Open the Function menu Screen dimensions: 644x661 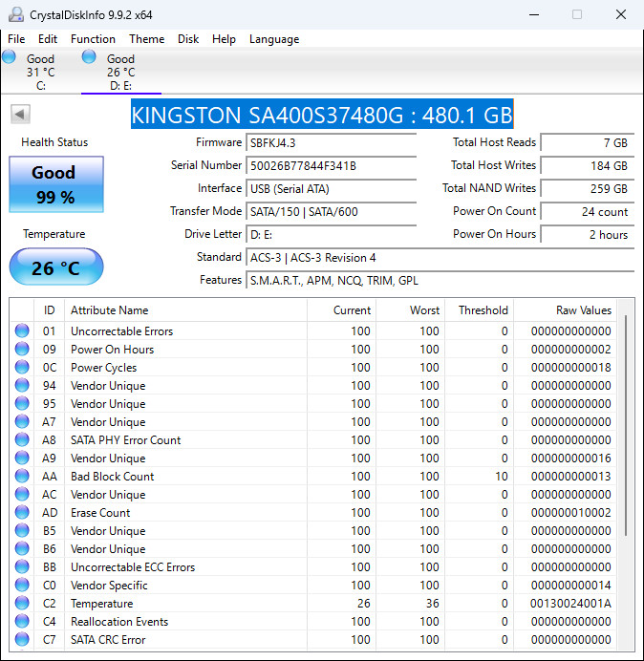point(93,39)
